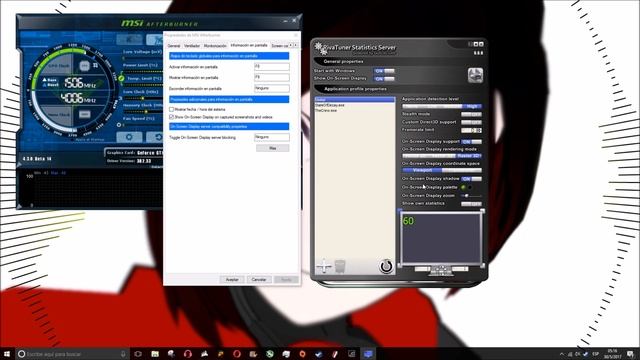640x360 pixels.
Task: Click the hardware setup icon in RivaTuner
Action: point(475,75)
